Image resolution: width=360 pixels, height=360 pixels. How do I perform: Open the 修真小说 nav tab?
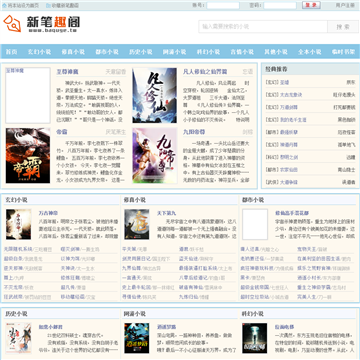tap(73, 52)
